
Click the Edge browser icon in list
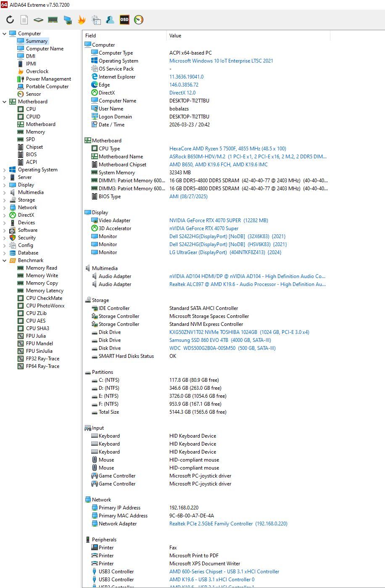pyautogui.click(x=95, y=85)
